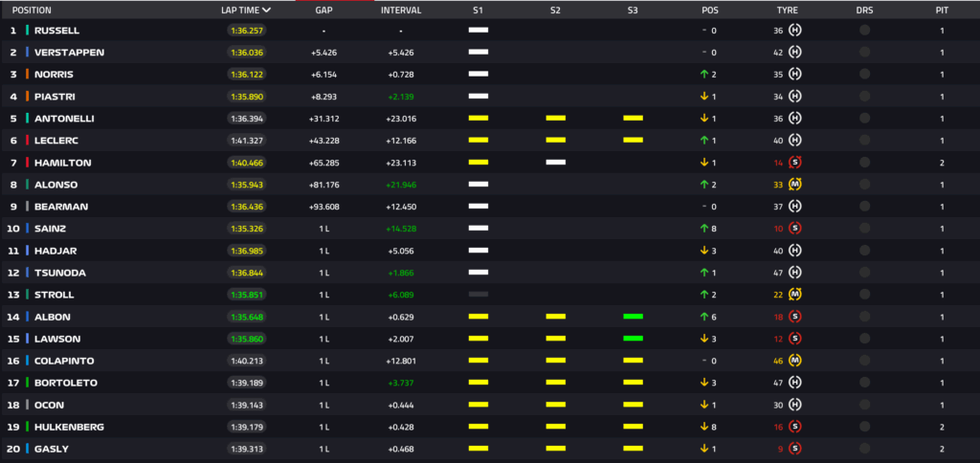980x463 pixels.
Task: Click Hamilton's DRS indicator dot
Action: point(864,163)
